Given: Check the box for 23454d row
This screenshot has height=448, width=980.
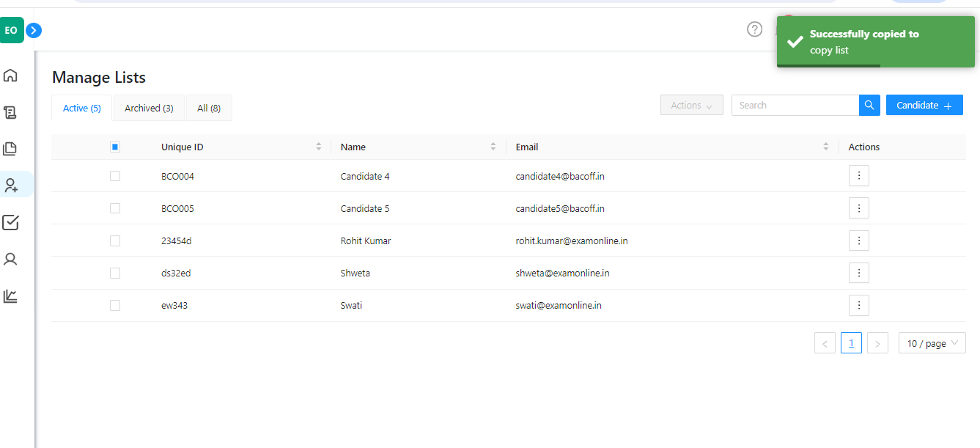Looking at the screenshot, I should [115, 240].
